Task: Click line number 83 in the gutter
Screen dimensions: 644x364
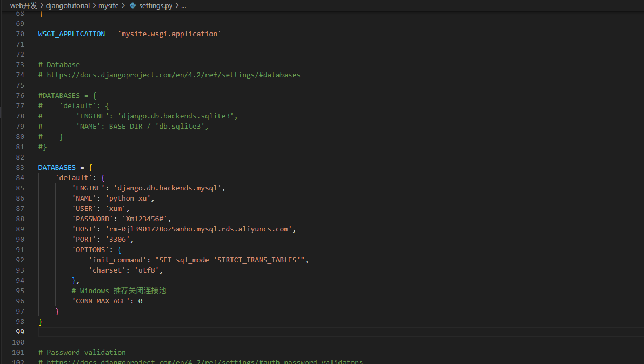Action: (x=20, y=168)
